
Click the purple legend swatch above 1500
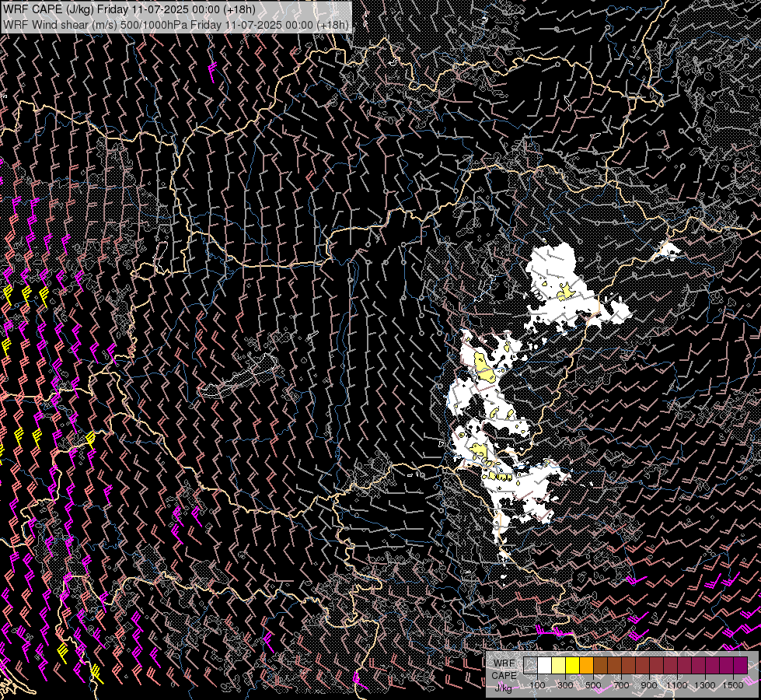(x=741, y=665)
